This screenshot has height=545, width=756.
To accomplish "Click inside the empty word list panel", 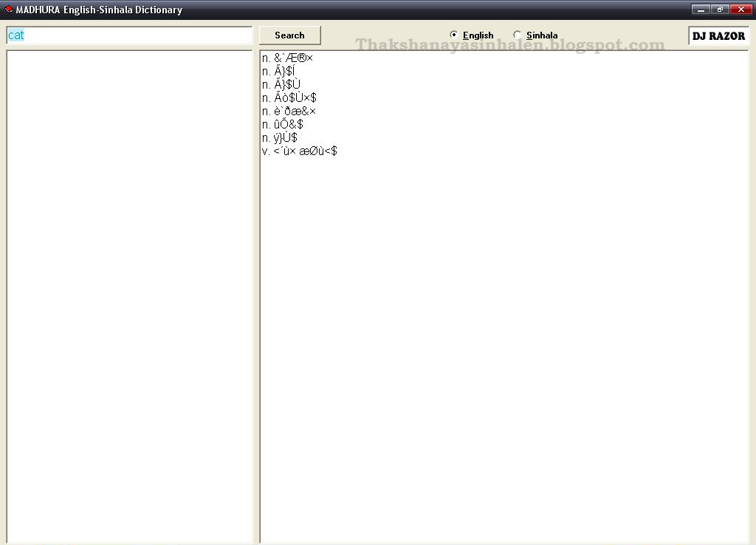I will 129,297.
